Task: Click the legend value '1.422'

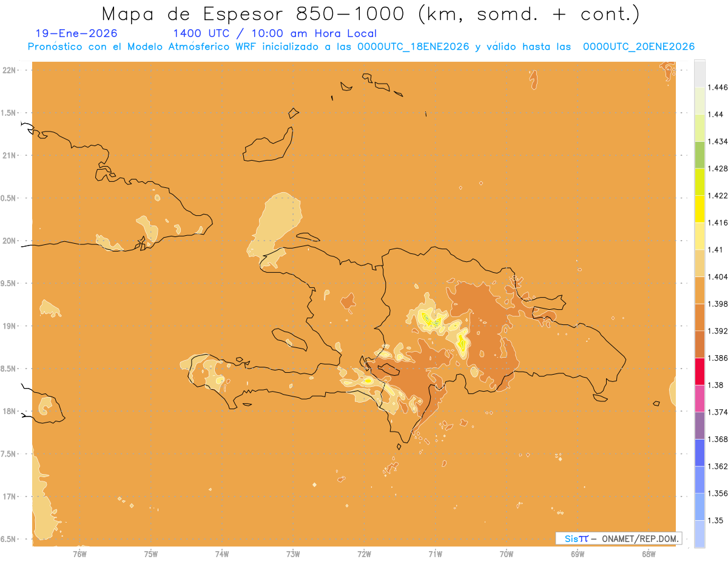Action: pyautogui.click(x=718, y=196)
